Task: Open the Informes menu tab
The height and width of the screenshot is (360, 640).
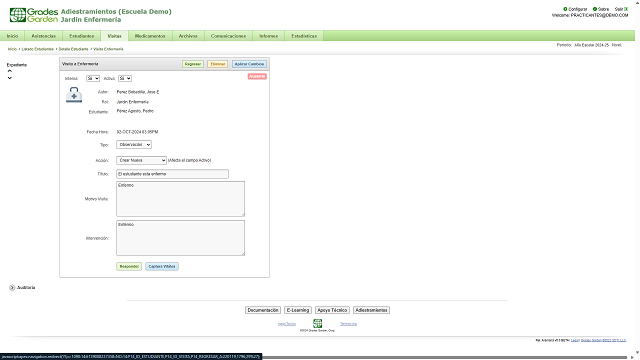Action: [269, 36]
